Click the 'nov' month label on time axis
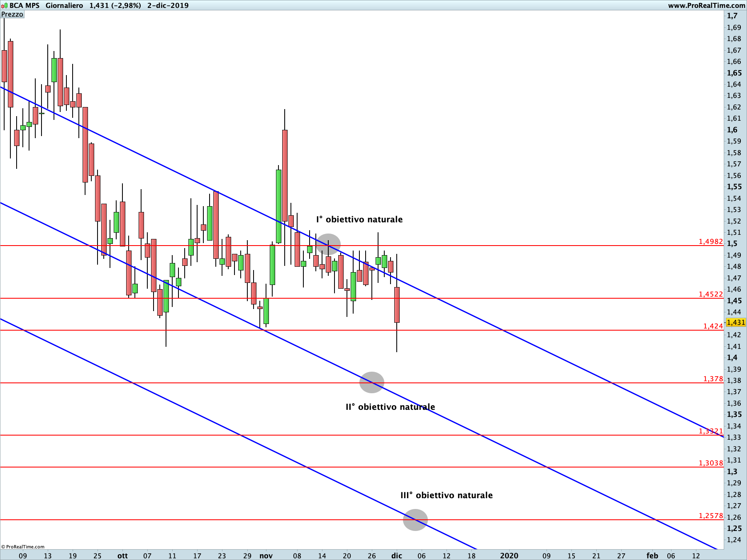 (x=266, y=556)
